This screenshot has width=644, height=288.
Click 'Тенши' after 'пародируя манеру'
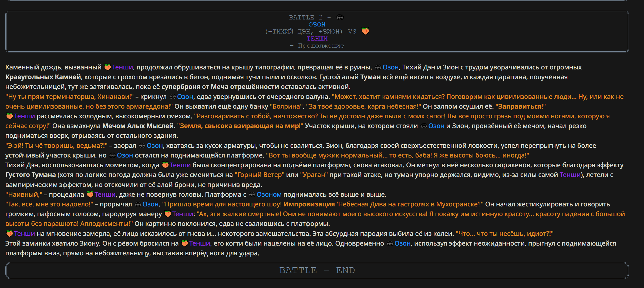pos(183,214)
